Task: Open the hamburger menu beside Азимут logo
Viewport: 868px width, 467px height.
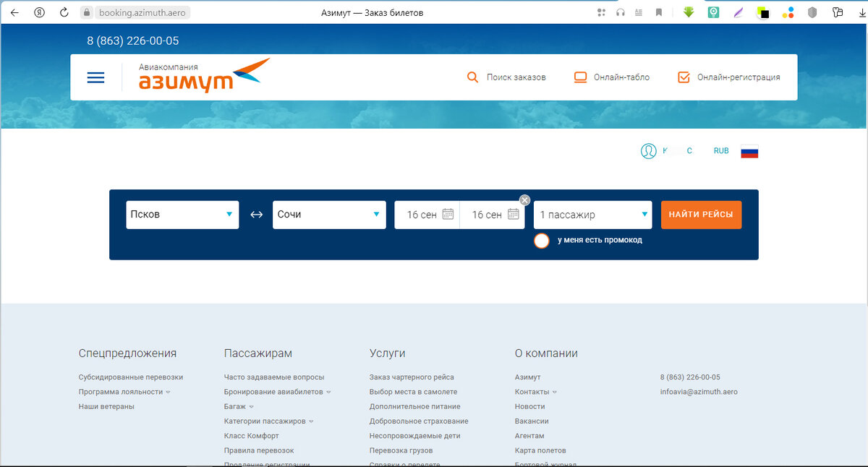Action: [x=95, y=77]
